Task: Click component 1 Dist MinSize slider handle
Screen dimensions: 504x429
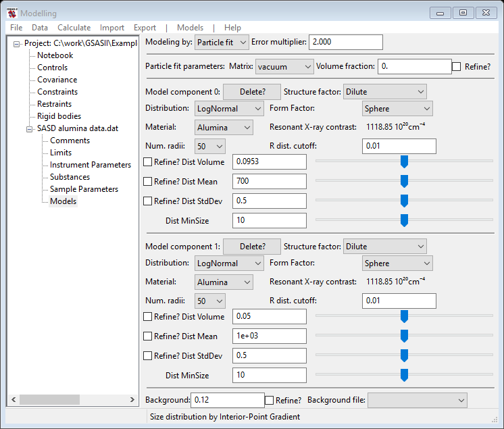Action: coord(405,375)
